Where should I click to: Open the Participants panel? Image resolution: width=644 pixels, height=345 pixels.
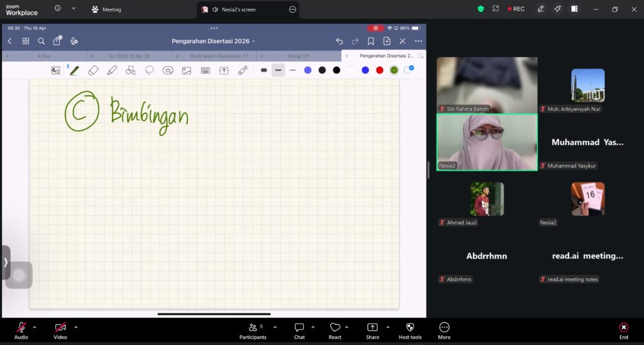click(x=253, y=331)
